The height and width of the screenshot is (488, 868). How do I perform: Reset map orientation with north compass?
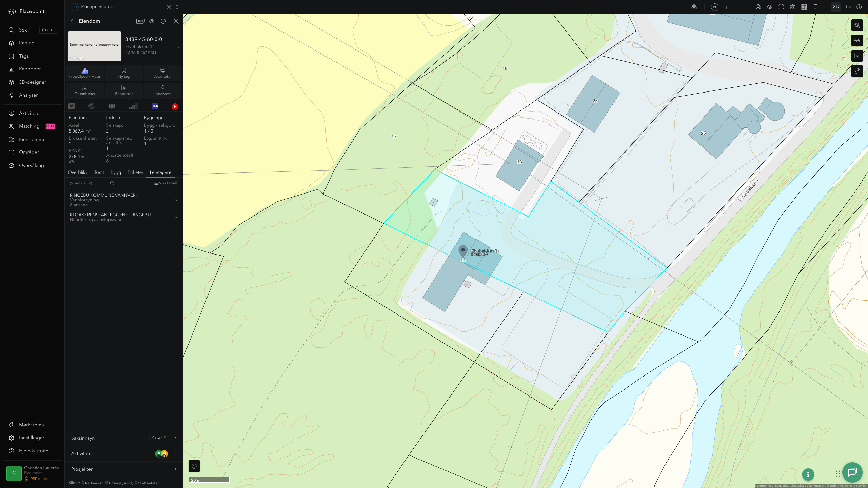point(714,7)
